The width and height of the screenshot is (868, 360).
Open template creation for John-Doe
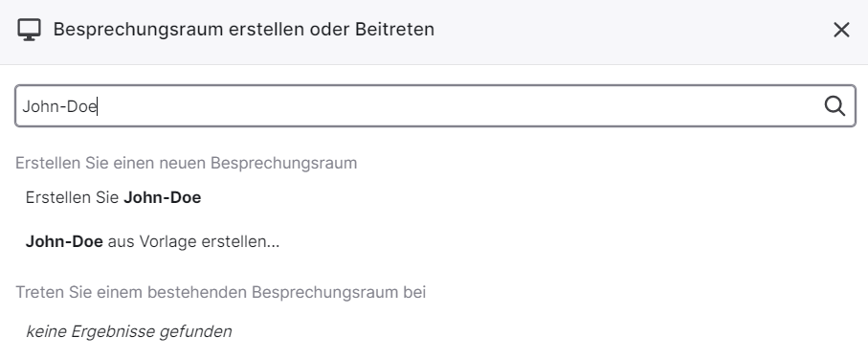[152, 241]
